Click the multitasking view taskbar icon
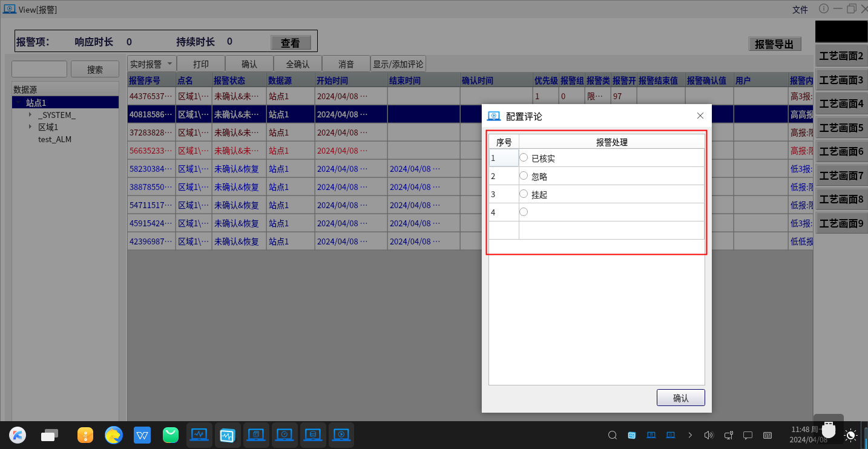The image size is (868, 449). 50,434
